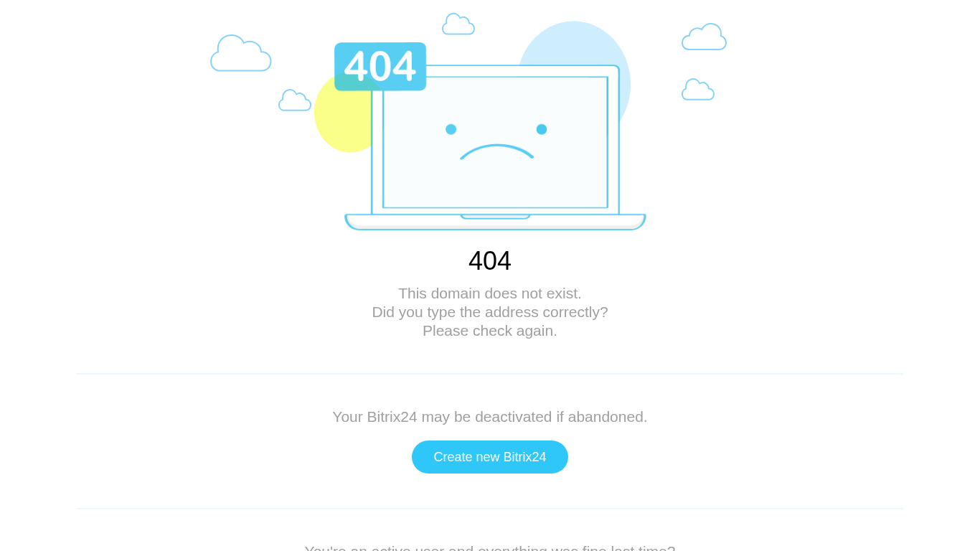Click the small cloud beside the yellow circle
Viewport: 980px width, 551px height.
[x=295, y=100]
